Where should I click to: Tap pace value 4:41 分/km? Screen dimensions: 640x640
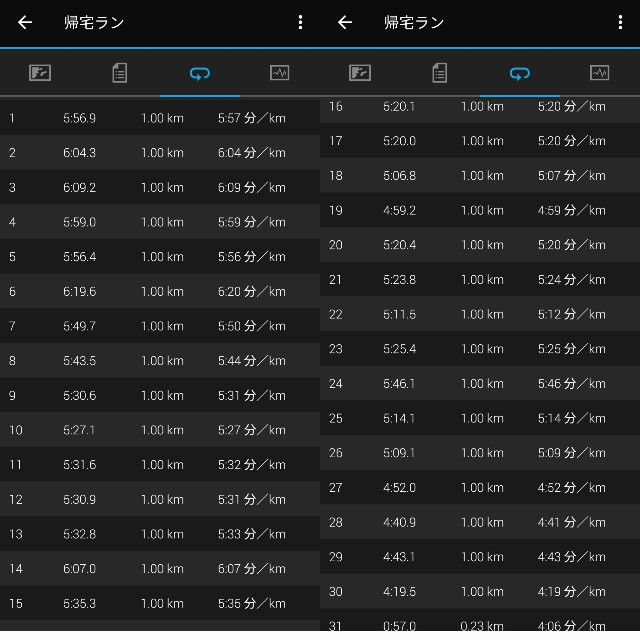click(x=572, y=522)
